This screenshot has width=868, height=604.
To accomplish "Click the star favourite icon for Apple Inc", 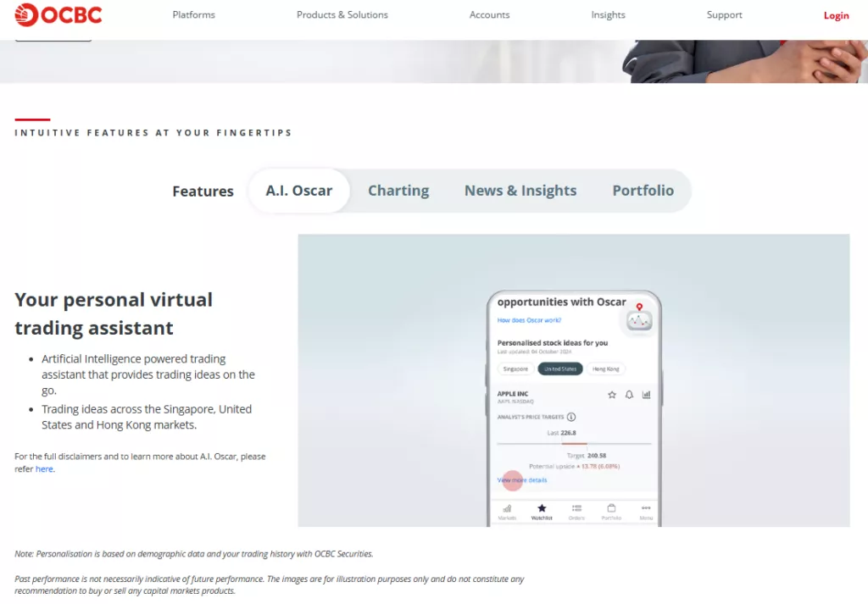I will pyautogui.click(x=612, y=395).
